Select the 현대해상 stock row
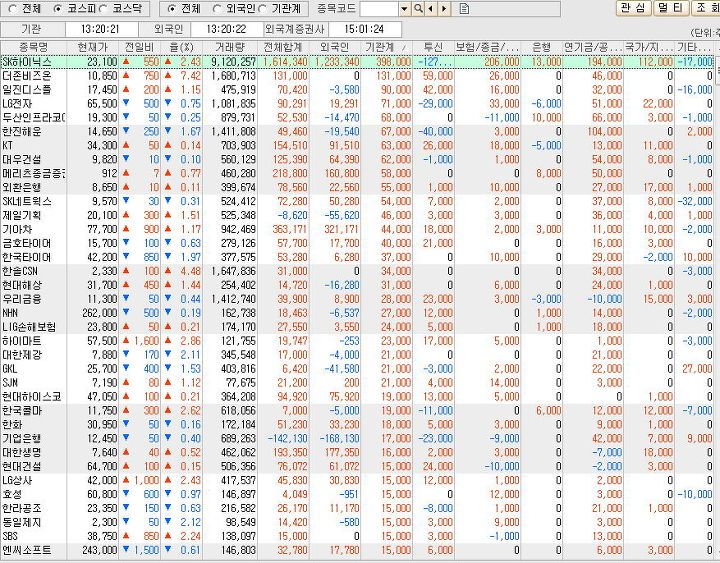 357,285
